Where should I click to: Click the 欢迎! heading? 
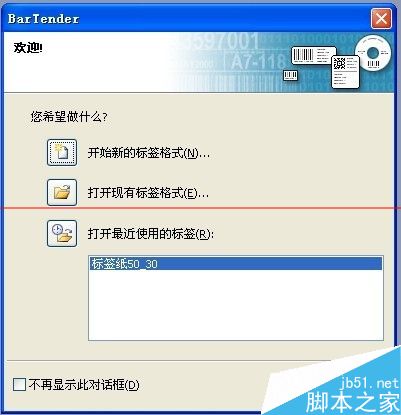[x=28, y=48]
